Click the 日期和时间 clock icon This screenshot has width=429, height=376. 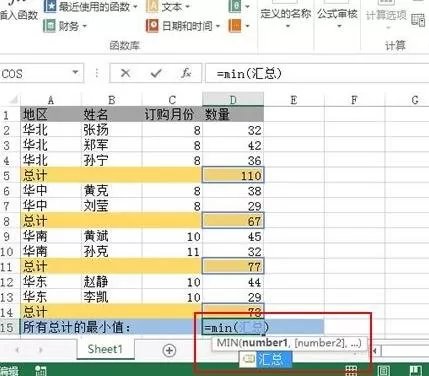(x=152, y=26)
